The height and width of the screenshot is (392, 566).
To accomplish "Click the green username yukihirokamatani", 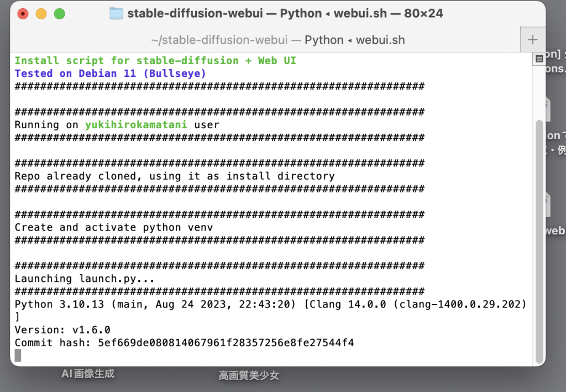I will click(135, 125).
